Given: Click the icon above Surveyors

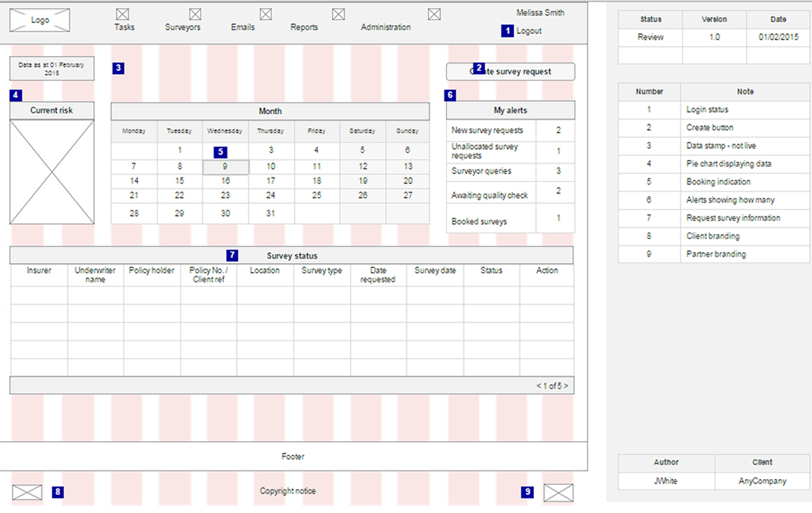Looking at the screenshot, I should coord(195,14).
